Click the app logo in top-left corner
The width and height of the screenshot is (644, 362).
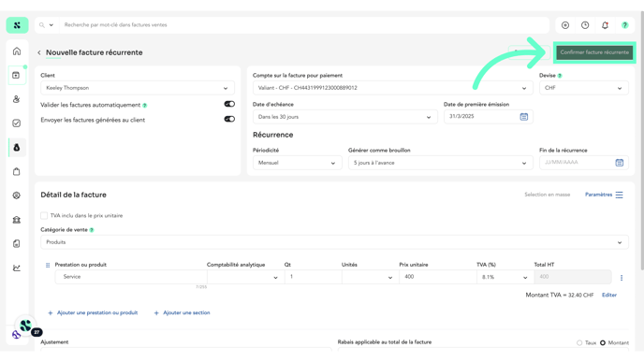point(17,25)
